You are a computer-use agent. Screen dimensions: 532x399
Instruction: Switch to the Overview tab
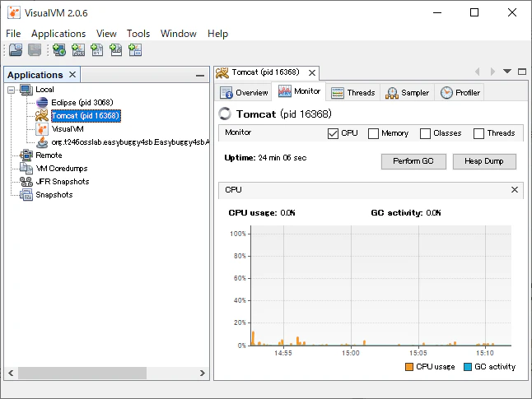pos(244,92)
